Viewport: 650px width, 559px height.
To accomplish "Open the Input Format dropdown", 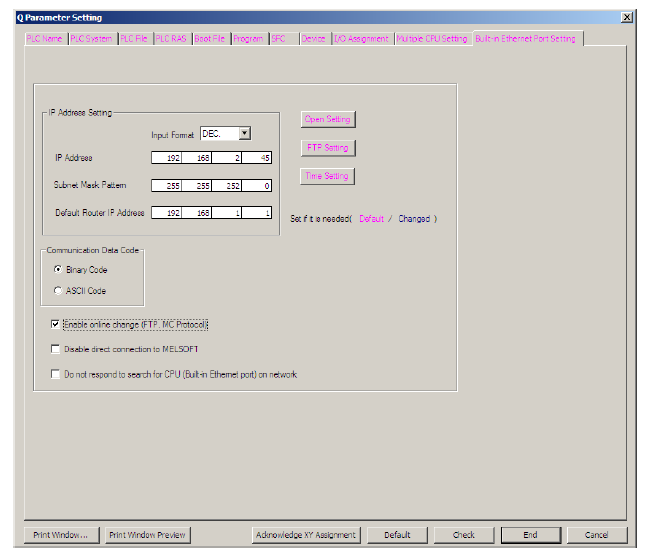I will 244,133.
